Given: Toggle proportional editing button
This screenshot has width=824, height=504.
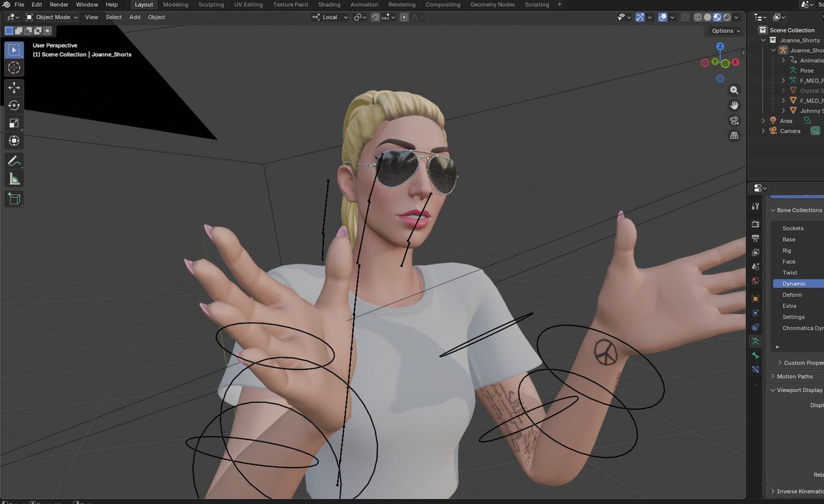Looking at the screenshot, I should coord(404,17).
